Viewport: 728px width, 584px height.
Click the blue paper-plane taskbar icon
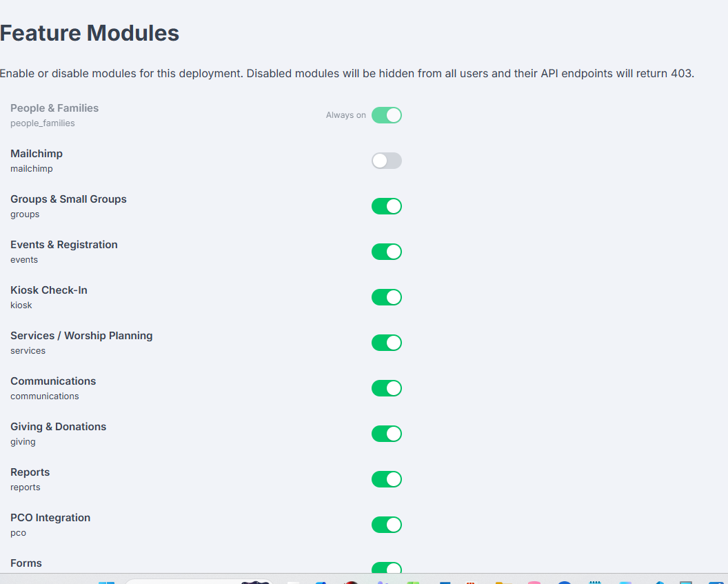[x=660, y=582]
